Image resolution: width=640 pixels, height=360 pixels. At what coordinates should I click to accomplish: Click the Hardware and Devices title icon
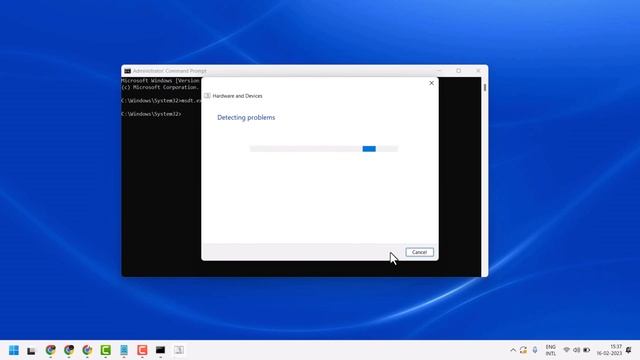coord(207,96)
